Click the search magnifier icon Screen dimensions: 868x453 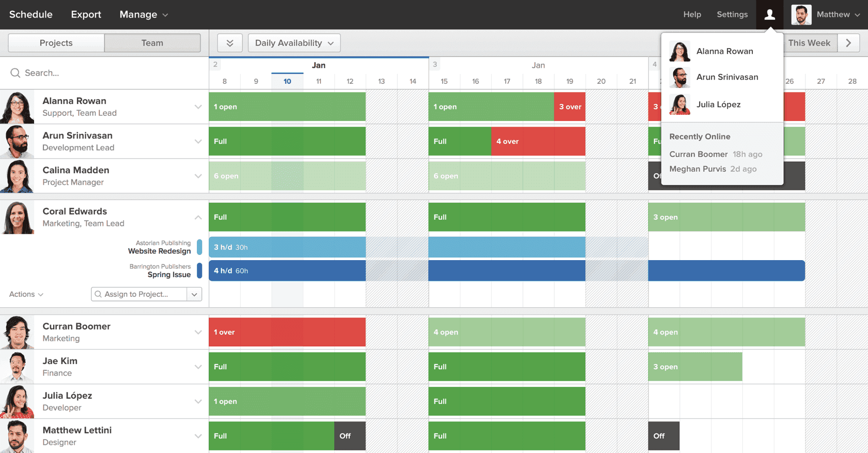point(16,73)
